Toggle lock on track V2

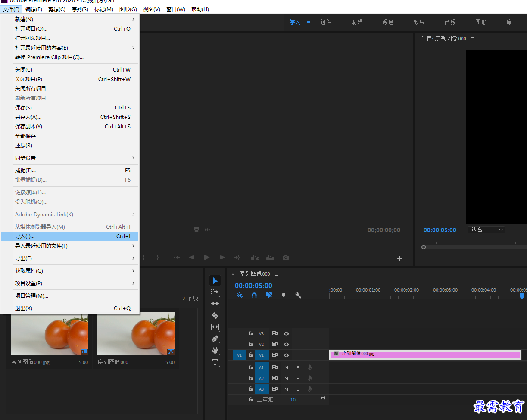[250, 344]
